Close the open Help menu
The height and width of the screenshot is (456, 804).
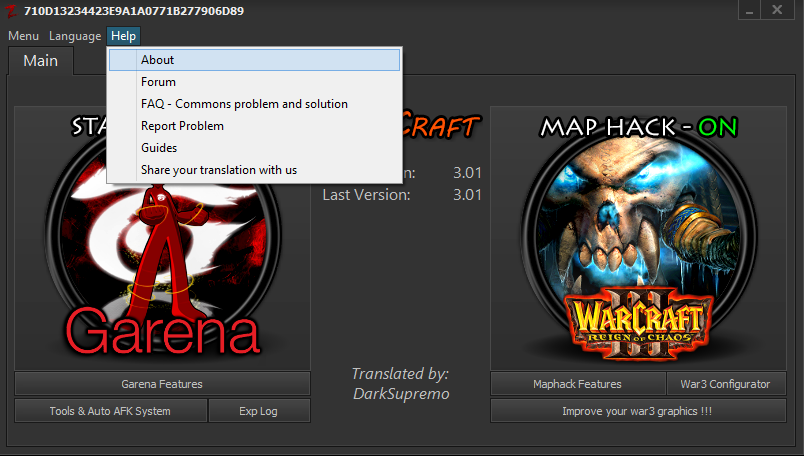124,36
